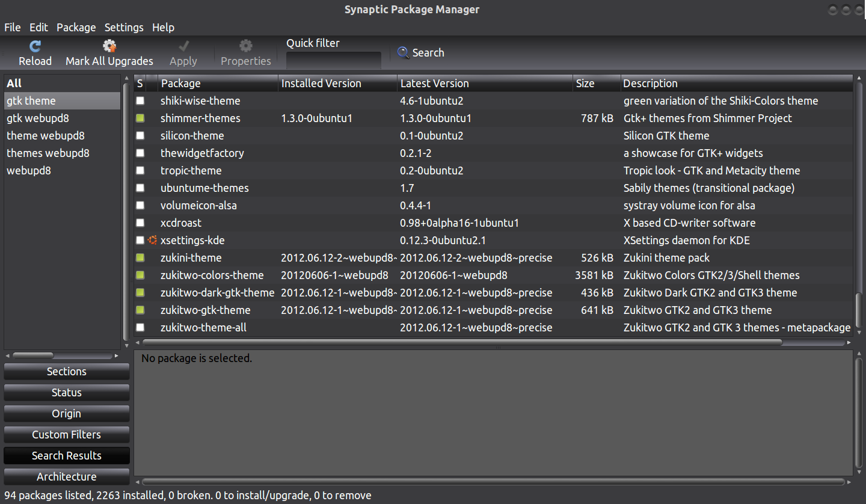Click 'Silicon GTK theme' description

tap(666, 135)
